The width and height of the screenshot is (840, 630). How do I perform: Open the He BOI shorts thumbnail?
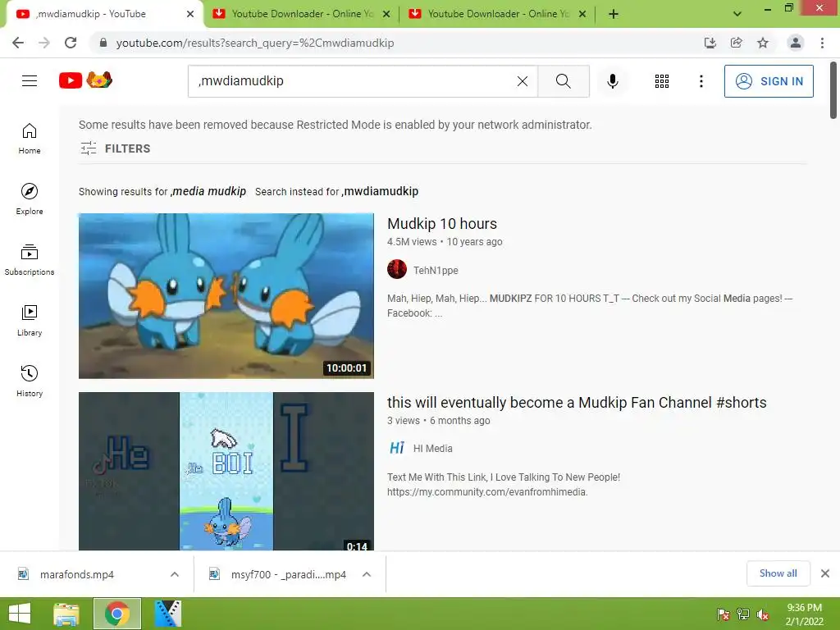point(226,471)
